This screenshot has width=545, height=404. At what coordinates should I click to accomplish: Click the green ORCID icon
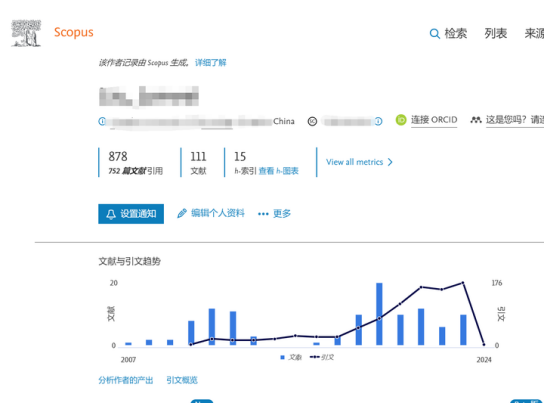[x=401, y=120]
